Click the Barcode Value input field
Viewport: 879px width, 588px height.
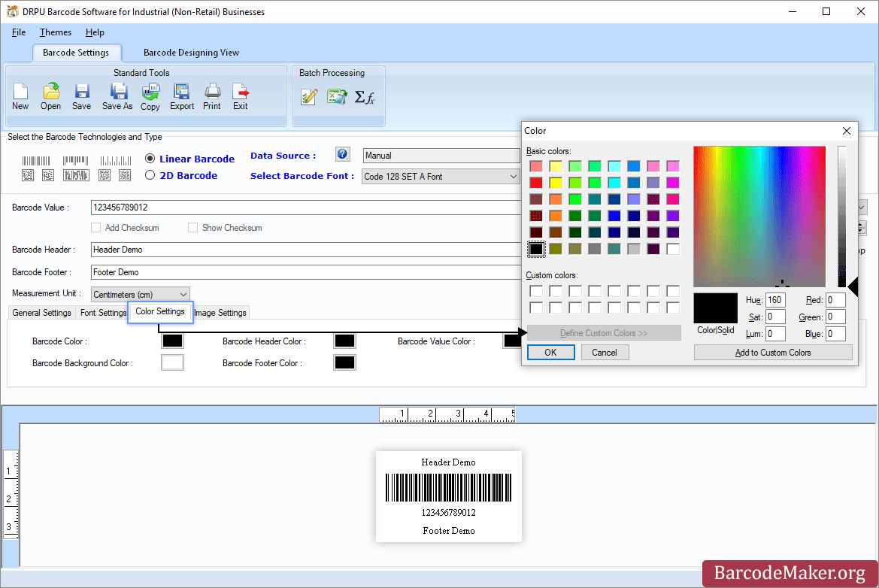(305, 208)
